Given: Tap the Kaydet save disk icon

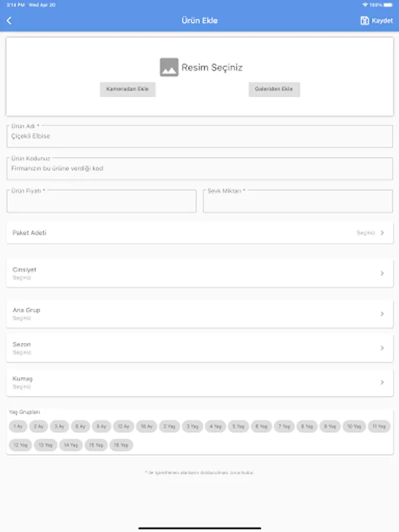Looking at the screenshot, I should 364,21.
